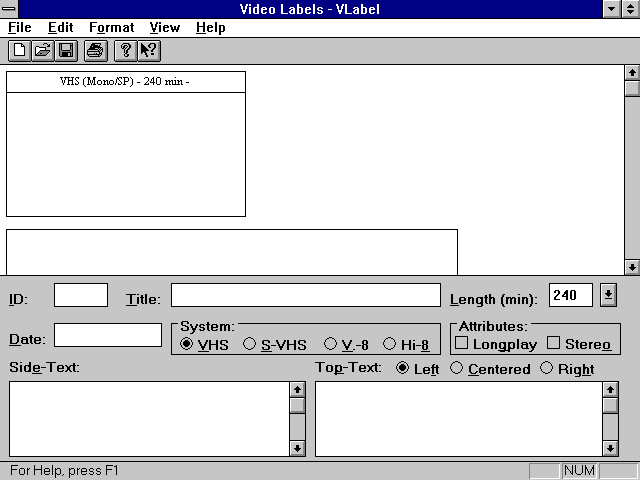This screenshot has height=480, width=640.
Task: Click the New document toolbar icon
Action: [x=19, y=50]
